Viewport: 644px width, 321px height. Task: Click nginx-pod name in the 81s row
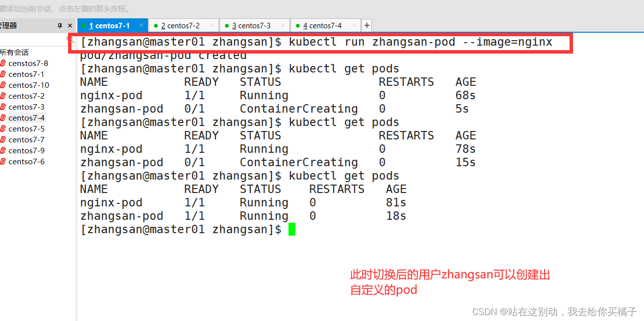(x=111, y=202)
